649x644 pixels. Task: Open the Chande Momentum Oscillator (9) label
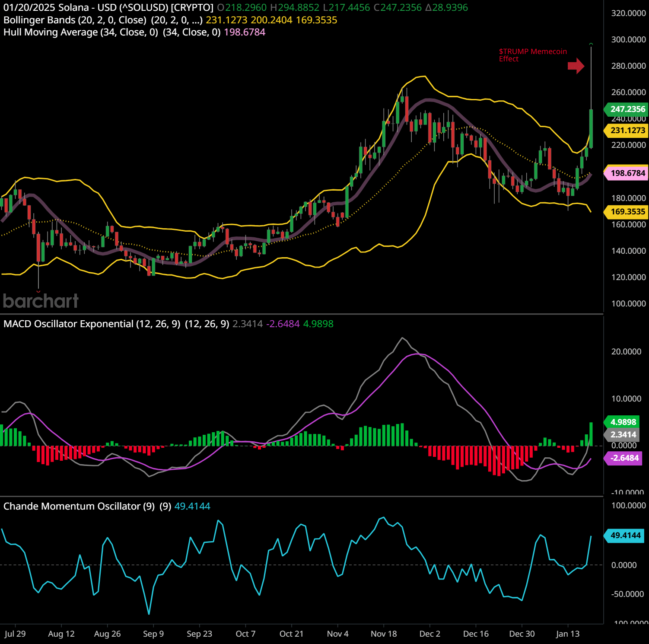pos(79,506)
